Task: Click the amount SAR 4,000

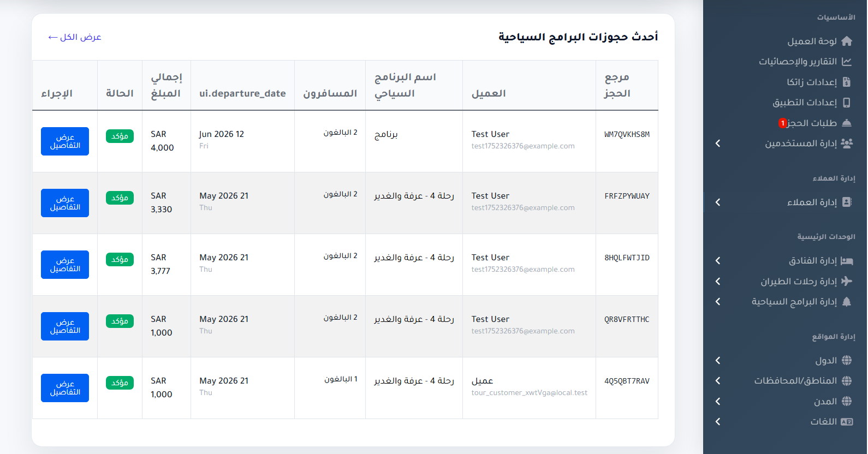Action: pos(162,141)
